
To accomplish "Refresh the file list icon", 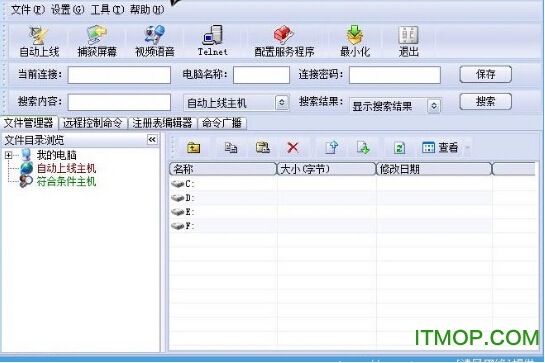I will point(399,148).
